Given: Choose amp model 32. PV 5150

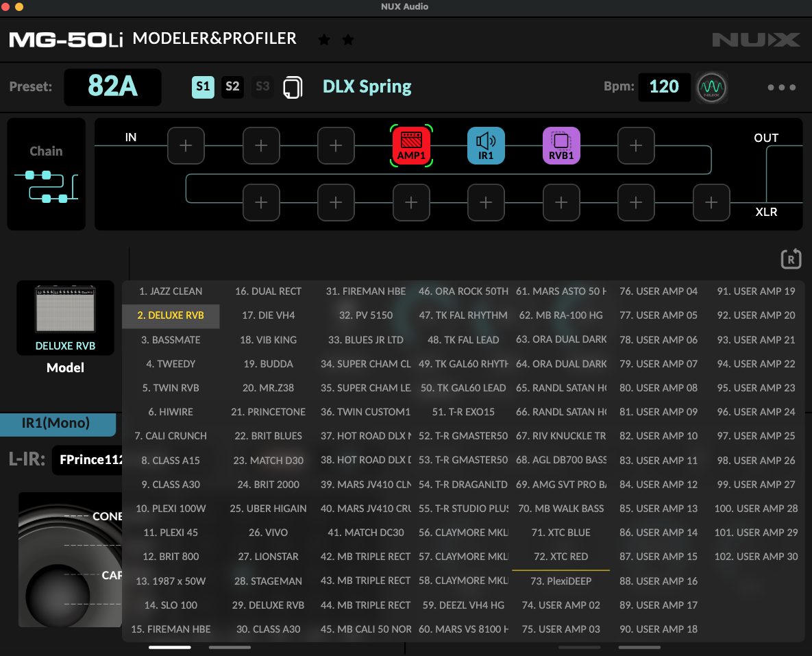Looking at the screenshot, I should pyautogui.click(x=366, y=315).
